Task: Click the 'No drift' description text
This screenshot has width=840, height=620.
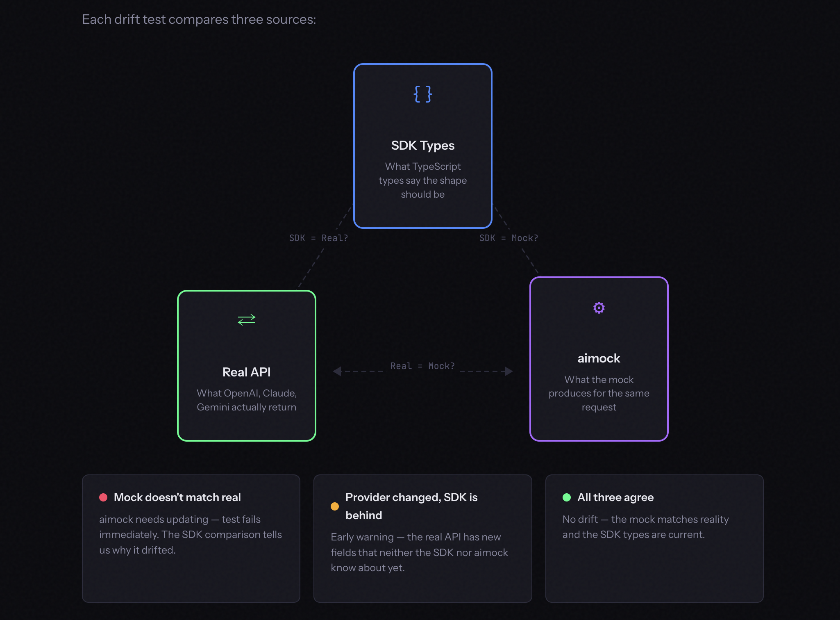Action: click(645, 527)
